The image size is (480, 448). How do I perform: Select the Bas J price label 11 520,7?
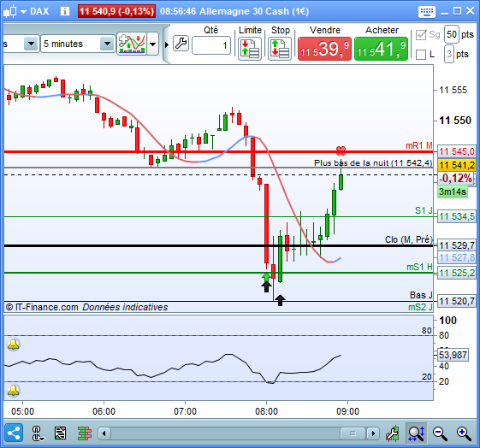pyautogui.click(x=456, y=301)
